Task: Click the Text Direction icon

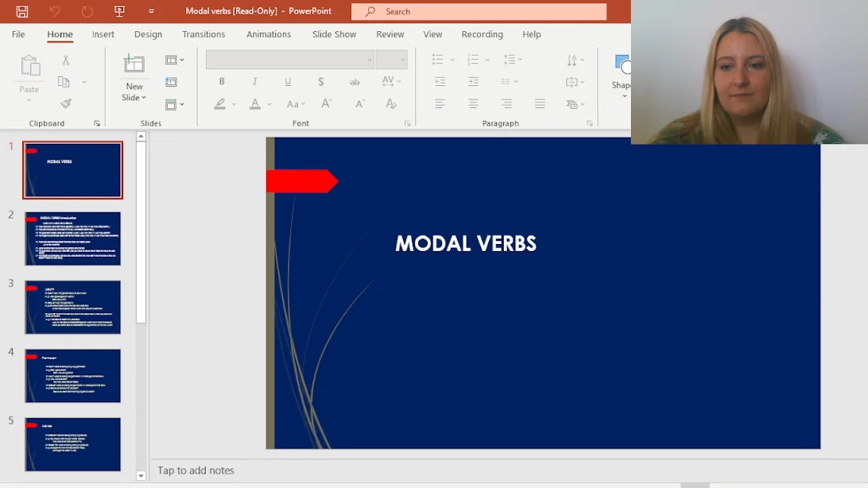Action: coord(572,60)
